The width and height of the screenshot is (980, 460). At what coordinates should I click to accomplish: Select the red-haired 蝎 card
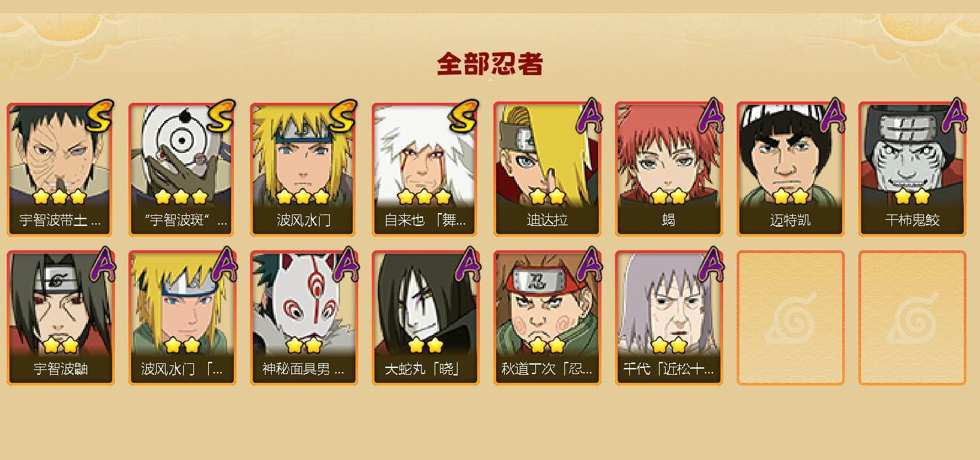tap(669, 169)
